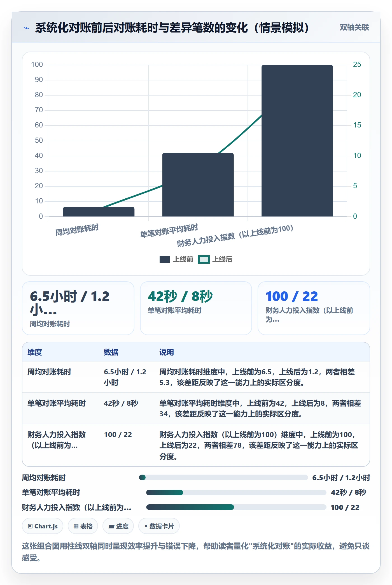Viewport: 392px width, 585px height.
Task: Click the 维度 column header
Action: 35,352
